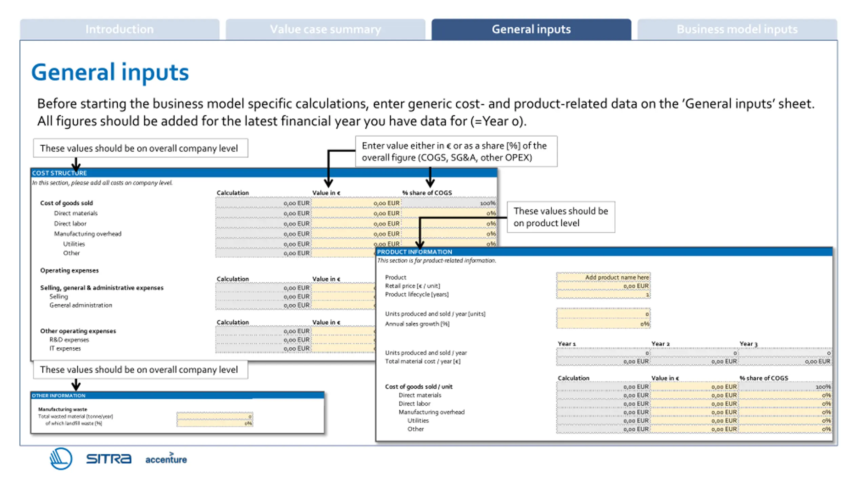Click the COST STRUCTURE section header

tap(264, 173)
